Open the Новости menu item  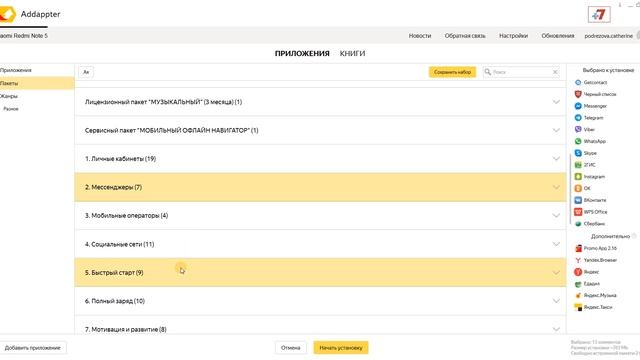420,36
